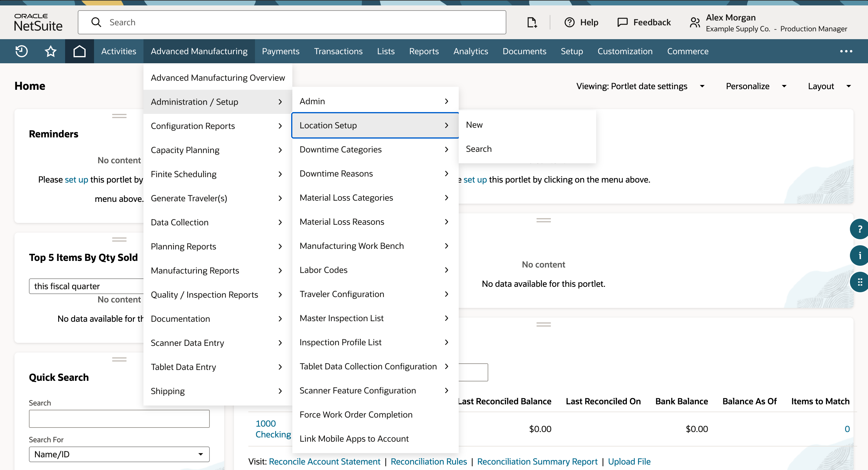This screenshot has height=470, width=868.
Task: Click the round question-mark side button
Action: coord(860,229)
